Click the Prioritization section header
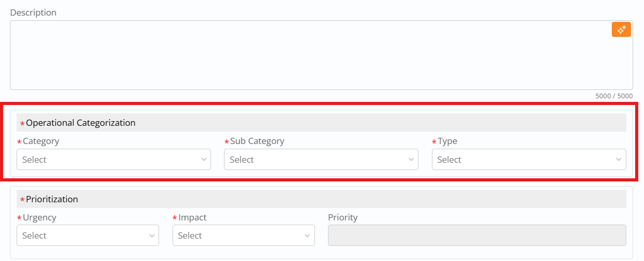The image size is (644, 261). pyautogui.click(x=52, y=199)
